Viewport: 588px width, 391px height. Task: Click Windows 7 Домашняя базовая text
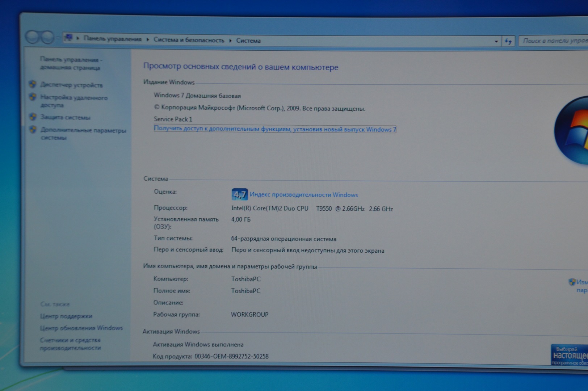197,96
